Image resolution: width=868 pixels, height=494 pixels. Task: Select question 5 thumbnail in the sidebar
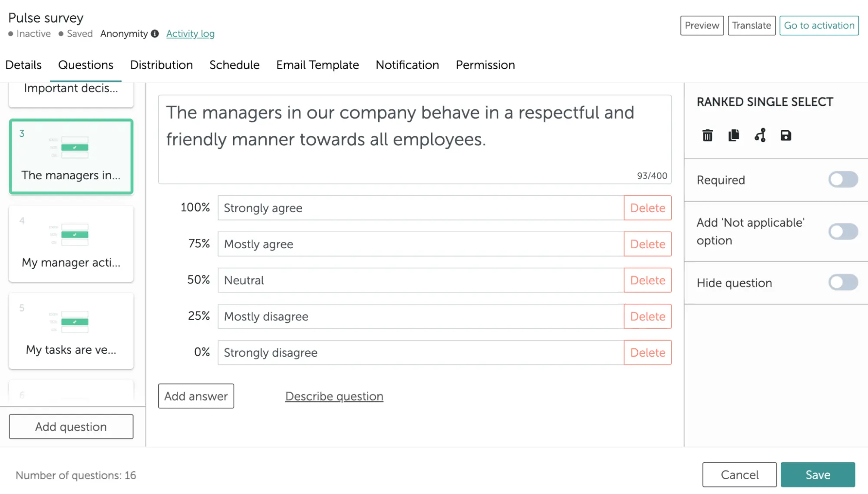coord(71,331)
